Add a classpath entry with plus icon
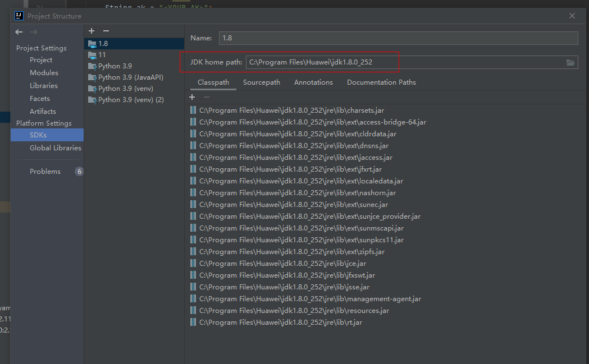Screen dimensions: 589x364 coord(192,97)
